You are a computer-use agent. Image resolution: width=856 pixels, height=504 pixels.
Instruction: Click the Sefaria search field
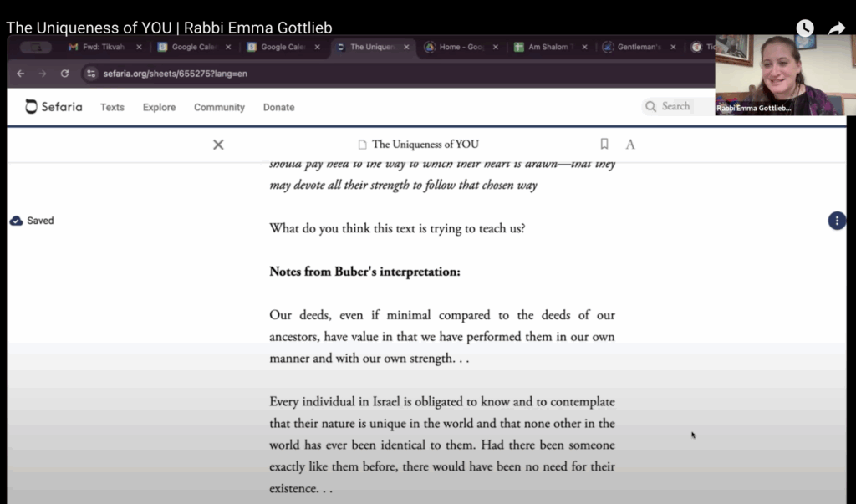click(x=675, y=106)
